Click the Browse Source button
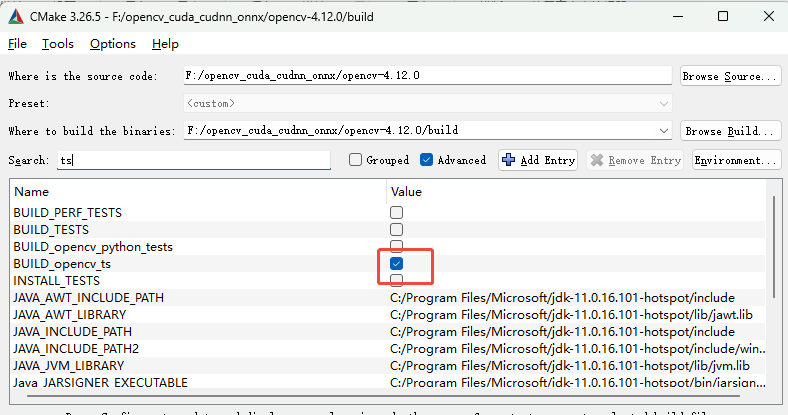 click(x=730, y=76)
